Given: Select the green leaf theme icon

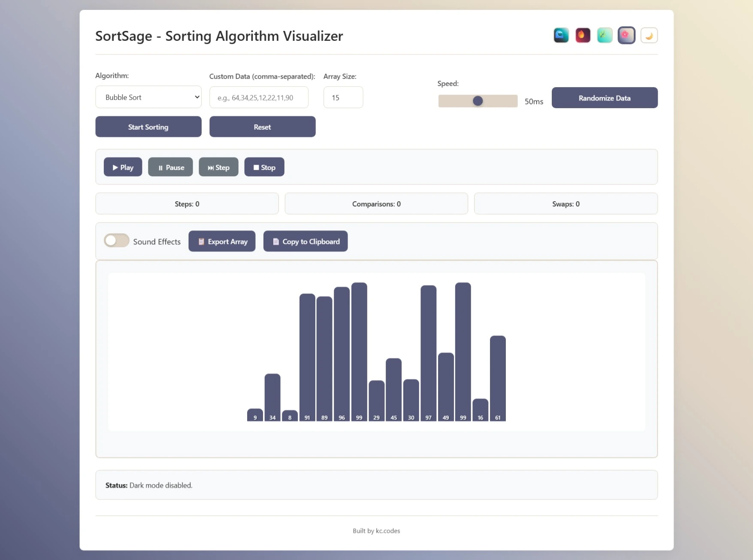Looking at the screenshot, I should [605, 35].
